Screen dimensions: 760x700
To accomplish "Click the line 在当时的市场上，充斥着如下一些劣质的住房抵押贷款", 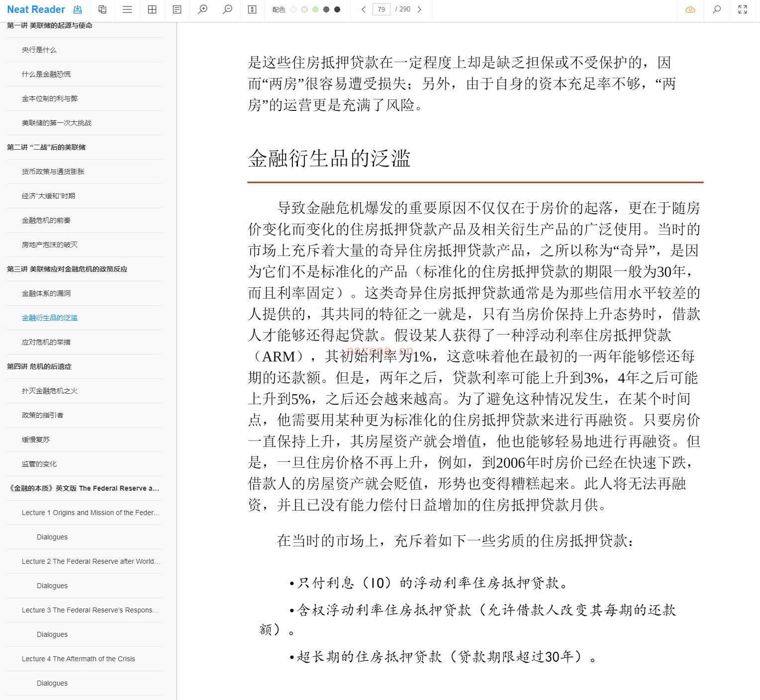I will coord(456,540).
